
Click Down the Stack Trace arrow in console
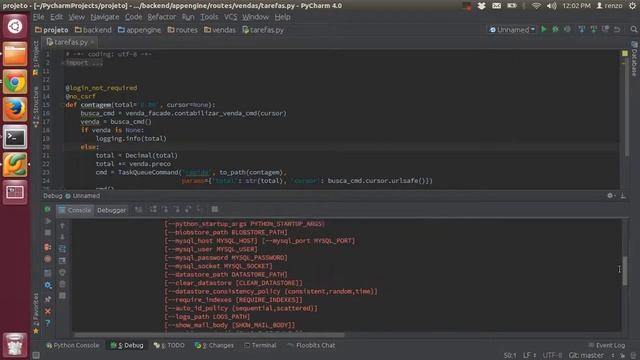point(62,237)
